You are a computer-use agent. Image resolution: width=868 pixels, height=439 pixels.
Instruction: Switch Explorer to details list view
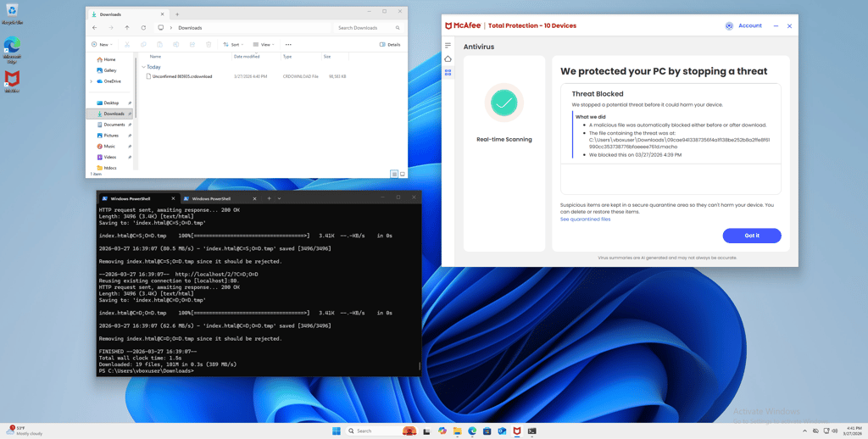[395, 174]
